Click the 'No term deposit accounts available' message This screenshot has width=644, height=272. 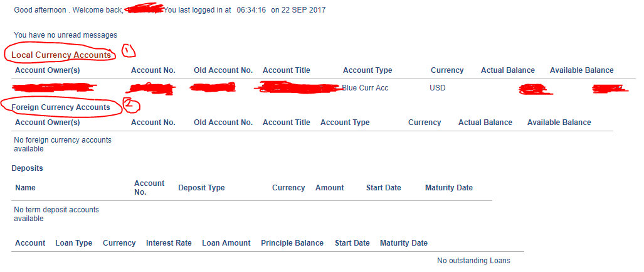click(56, 214)
